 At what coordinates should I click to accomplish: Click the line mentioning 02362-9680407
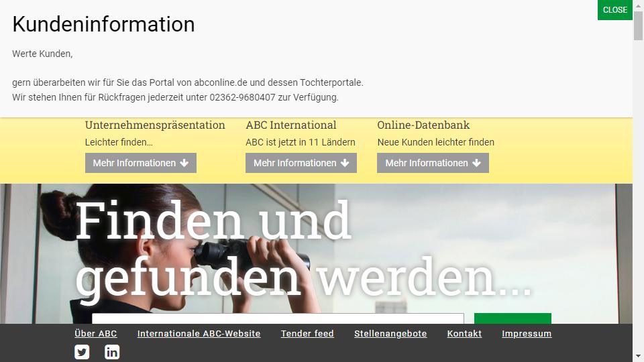click(175, 98)
